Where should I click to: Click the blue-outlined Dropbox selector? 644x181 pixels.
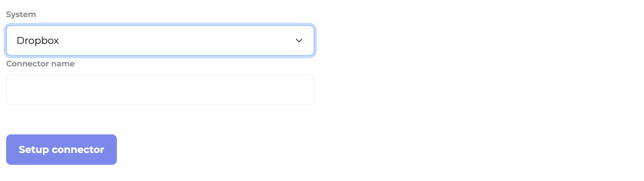[160, 41]
